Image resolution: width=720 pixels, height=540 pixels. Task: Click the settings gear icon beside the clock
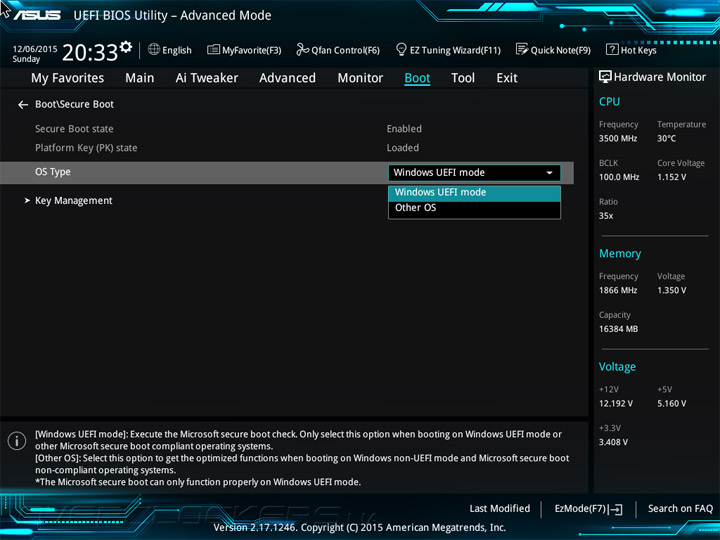[x=125, y=47]
